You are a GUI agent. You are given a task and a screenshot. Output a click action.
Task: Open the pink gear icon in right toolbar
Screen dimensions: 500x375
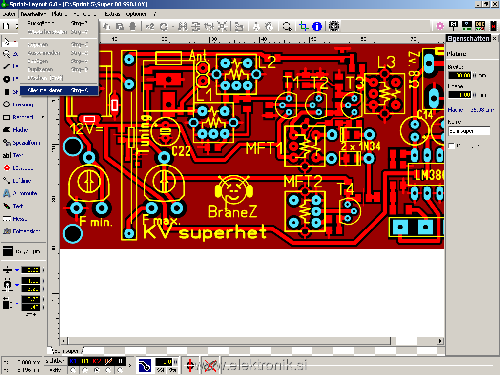pyautogui.click(x=440, y=26)
